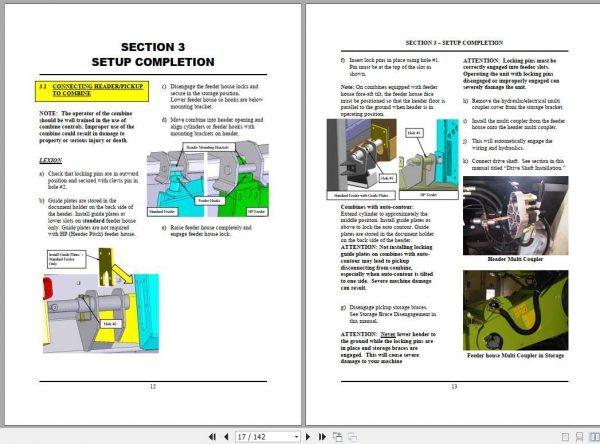The width and height of the screenshot is (600, 444).
Task: Go to the previous page
Action: click(x=226, y=437)
